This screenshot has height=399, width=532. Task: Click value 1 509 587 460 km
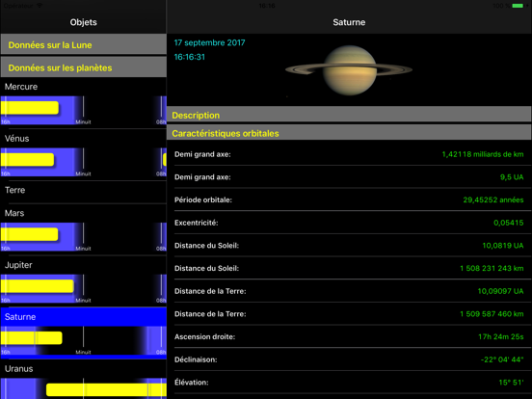492,314
